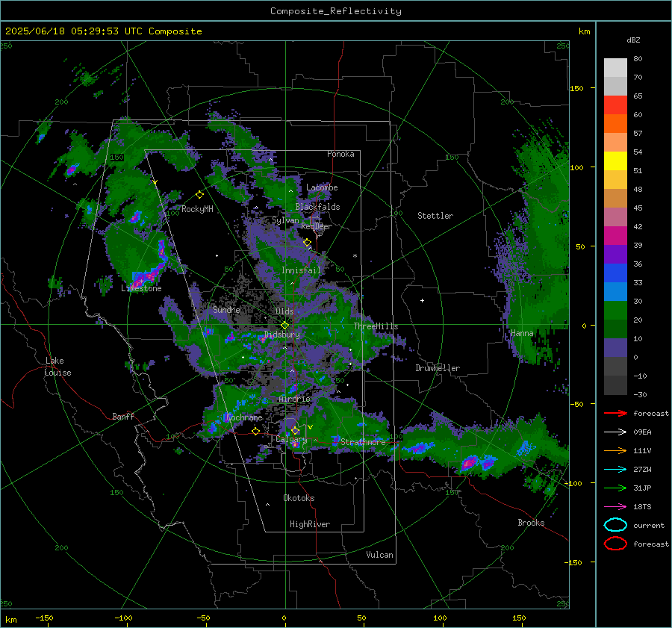Click white asterisk marker east of Innisfail

click(355, 256)
